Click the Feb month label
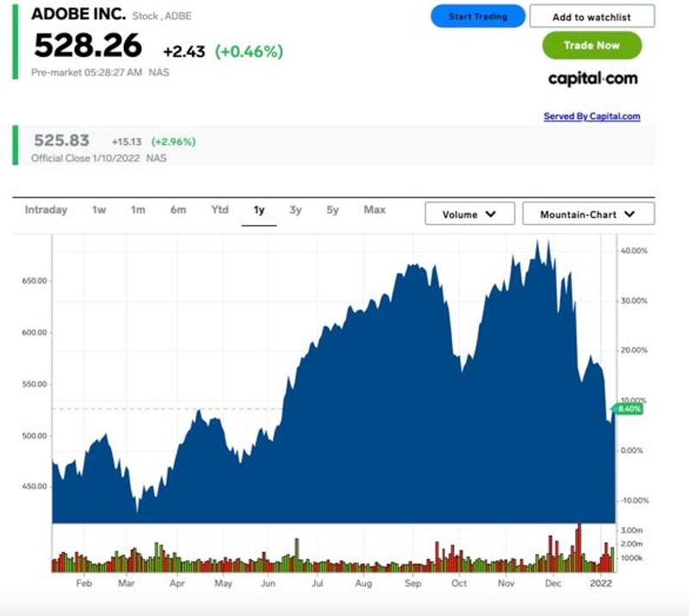 [x=84, y=583]
